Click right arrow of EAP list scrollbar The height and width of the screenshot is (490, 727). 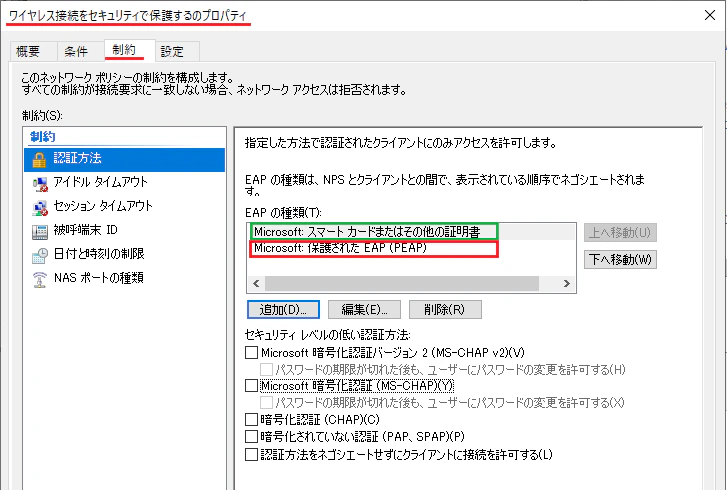(567, 283)
